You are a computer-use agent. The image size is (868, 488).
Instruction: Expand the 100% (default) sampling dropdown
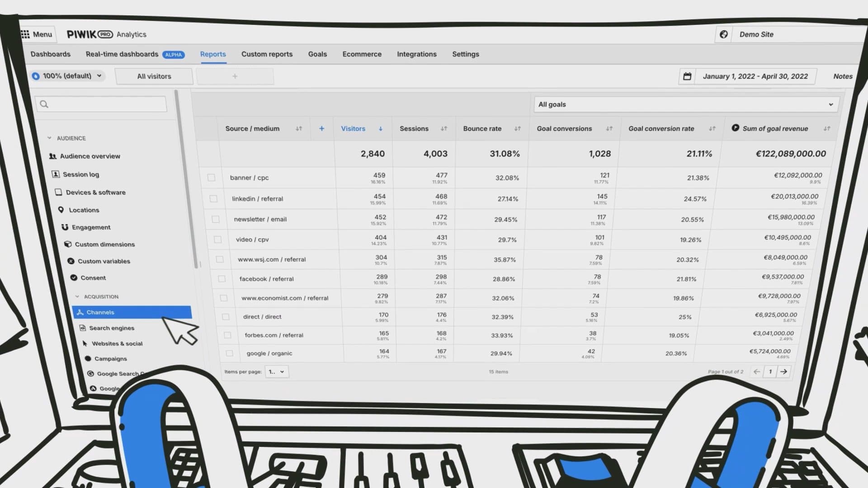(x=68, y=76)
